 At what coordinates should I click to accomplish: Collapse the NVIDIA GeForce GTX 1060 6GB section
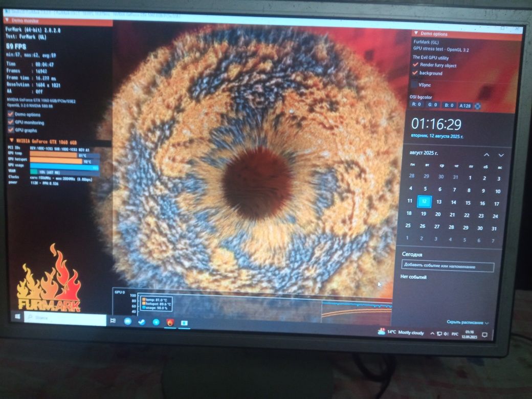pos(11,140)
